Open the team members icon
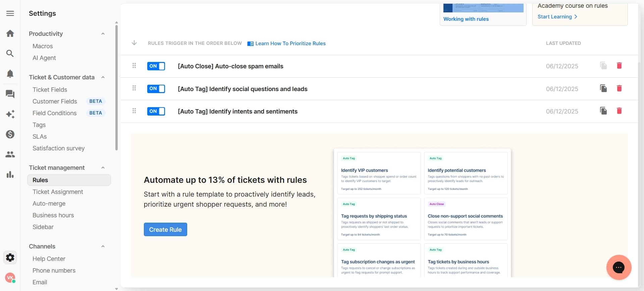The image size is (644, 291). [10, 154]
